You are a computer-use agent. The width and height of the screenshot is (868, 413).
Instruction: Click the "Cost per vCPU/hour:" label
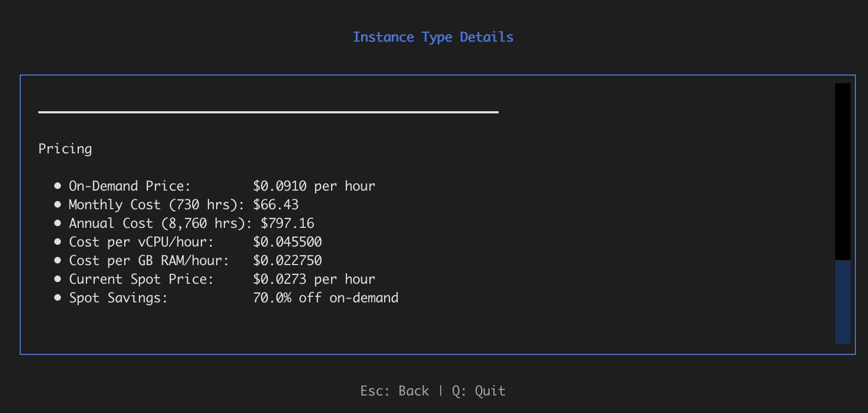click(x=141, y=242)
